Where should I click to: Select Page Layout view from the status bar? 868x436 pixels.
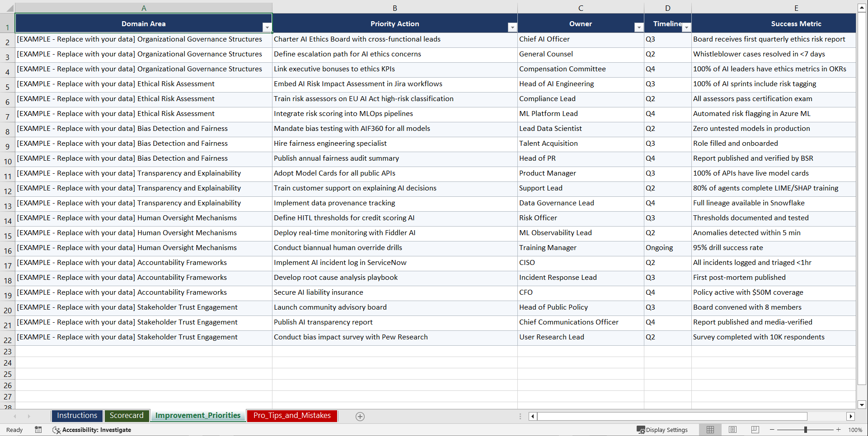tap(732, 430)
